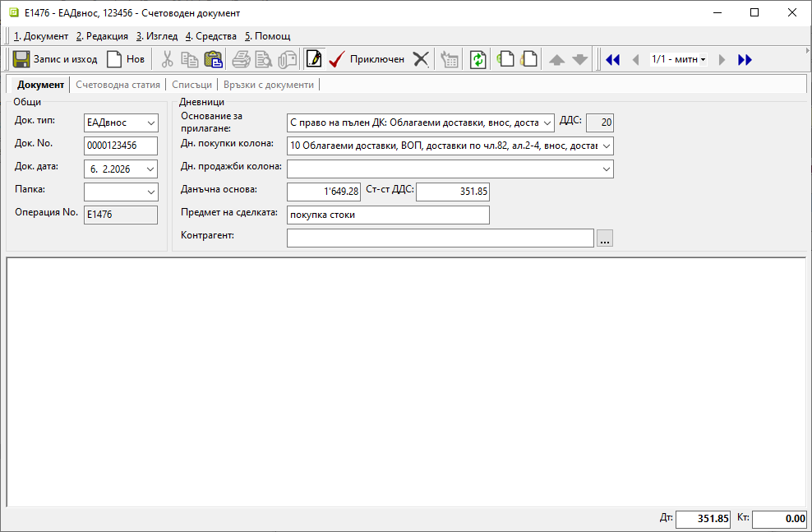The width and height of the screenshot is (812, 532).
Task: Open the Папка combo box
Action: tap(150, 192)
